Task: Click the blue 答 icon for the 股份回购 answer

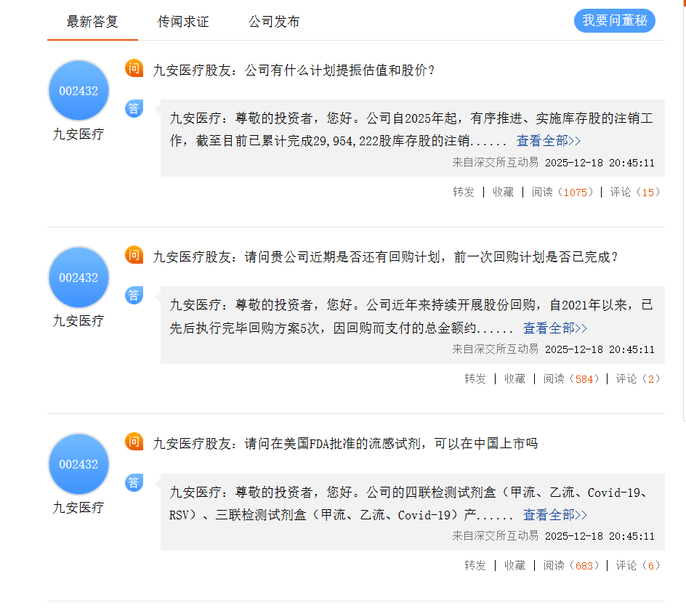Action: [134, 296]
